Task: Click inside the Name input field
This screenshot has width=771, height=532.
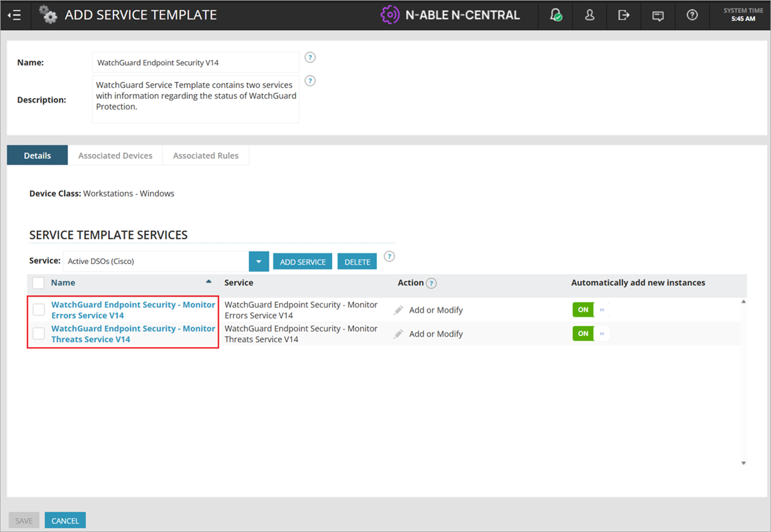Action: point(195,62)
